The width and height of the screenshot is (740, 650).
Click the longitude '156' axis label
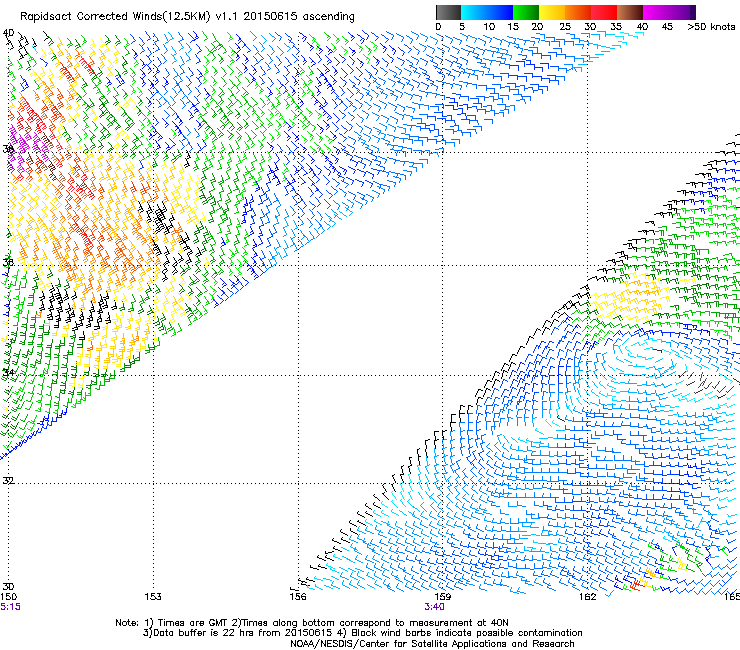[298, 597]
